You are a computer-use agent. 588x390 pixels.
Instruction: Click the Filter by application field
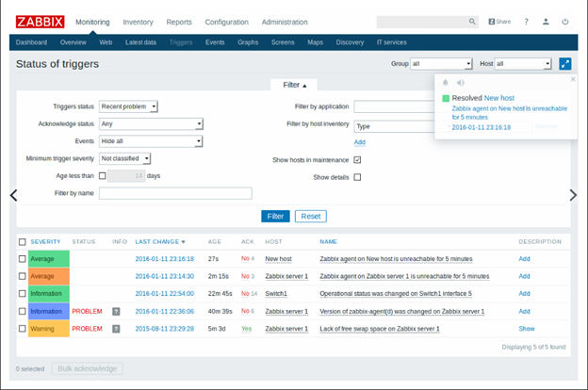[x=394, y=106]
